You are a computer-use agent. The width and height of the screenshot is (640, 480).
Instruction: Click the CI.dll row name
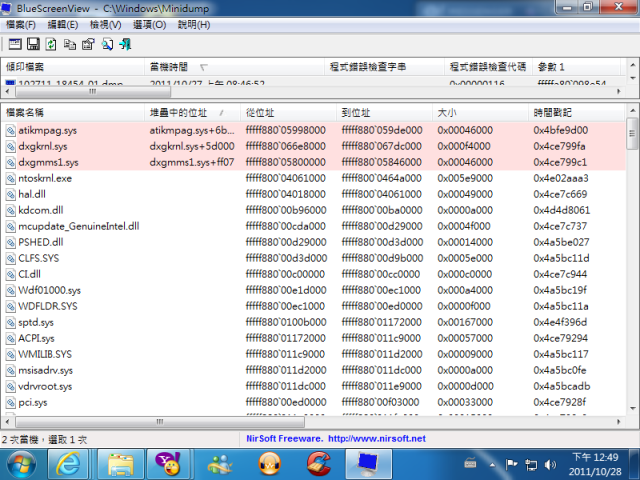point(29,274)
